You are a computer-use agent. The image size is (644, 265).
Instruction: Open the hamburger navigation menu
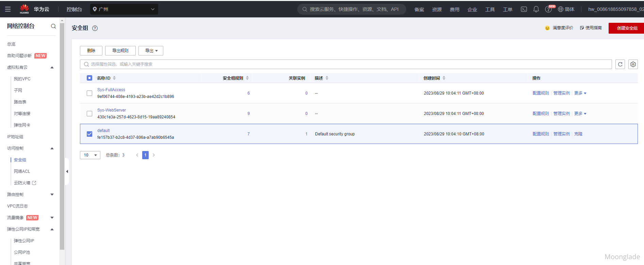click(8, 9)
